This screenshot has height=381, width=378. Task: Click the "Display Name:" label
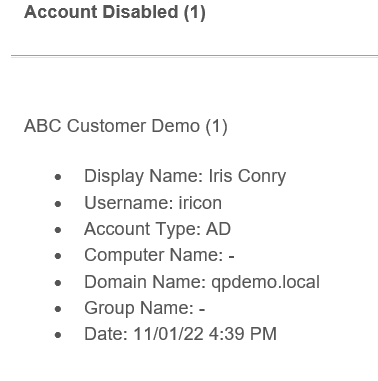pos(144,176)
